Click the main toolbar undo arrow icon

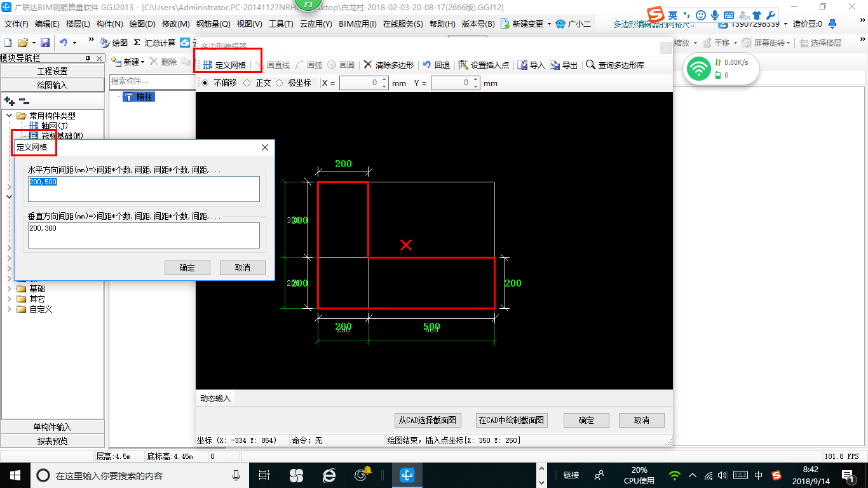(x=64, y=43)
